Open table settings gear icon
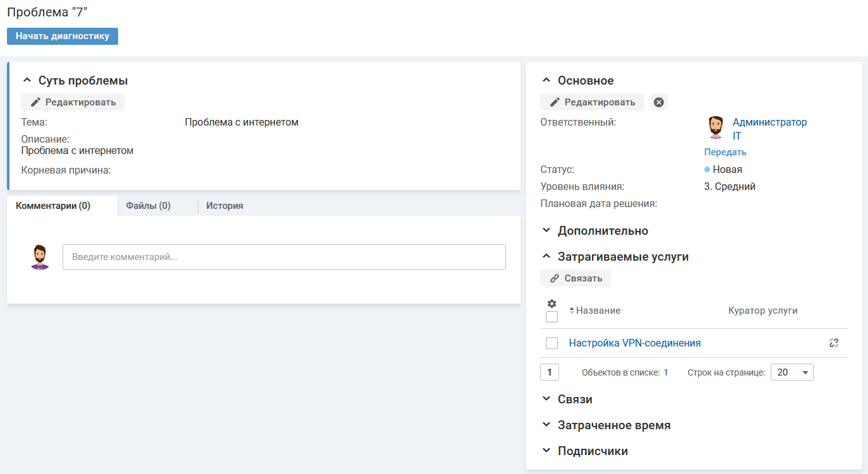 pos(552,304)
